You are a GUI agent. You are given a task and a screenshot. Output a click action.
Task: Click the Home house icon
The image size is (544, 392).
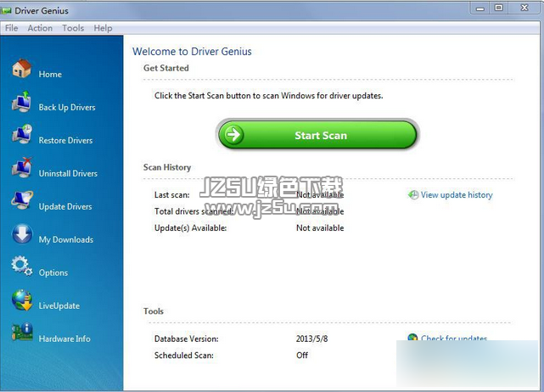coord(22,68)
